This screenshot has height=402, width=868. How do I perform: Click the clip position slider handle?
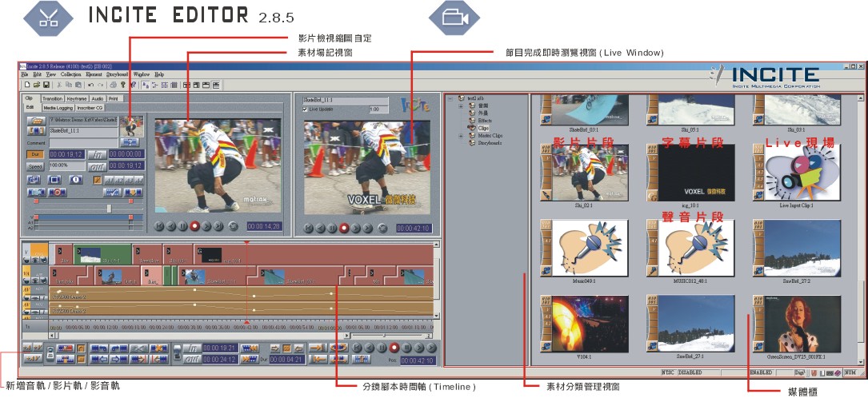[x=109, y=209]
